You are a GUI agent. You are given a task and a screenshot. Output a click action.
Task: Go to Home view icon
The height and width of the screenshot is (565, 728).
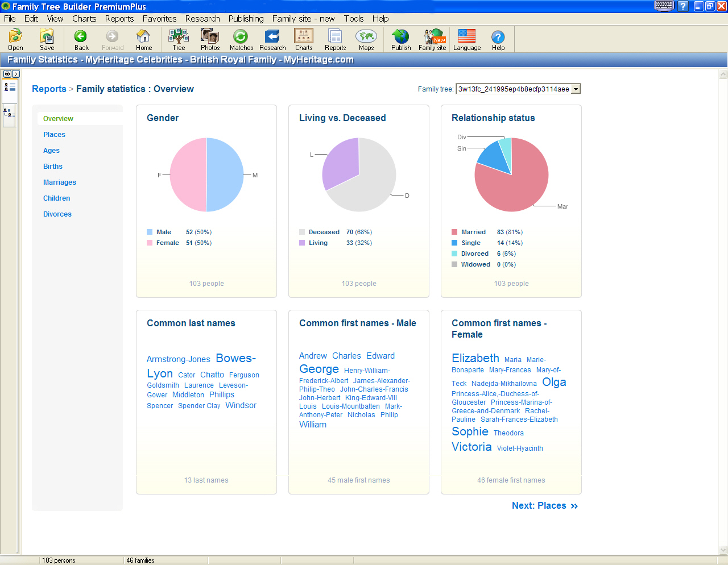144,39
